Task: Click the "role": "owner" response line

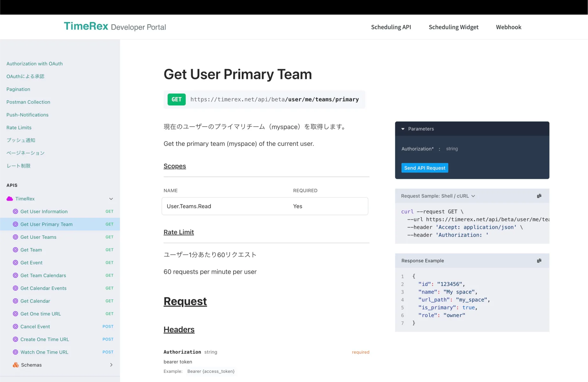Action: click(x=441, y=315)
